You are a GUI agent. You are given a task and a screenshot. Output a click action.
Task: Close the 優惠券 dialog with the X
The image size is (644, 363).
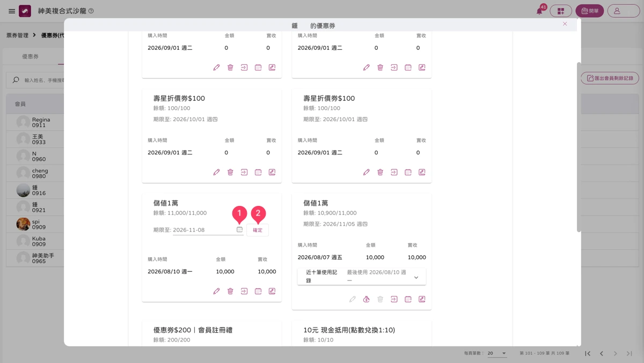coord(565,24)
